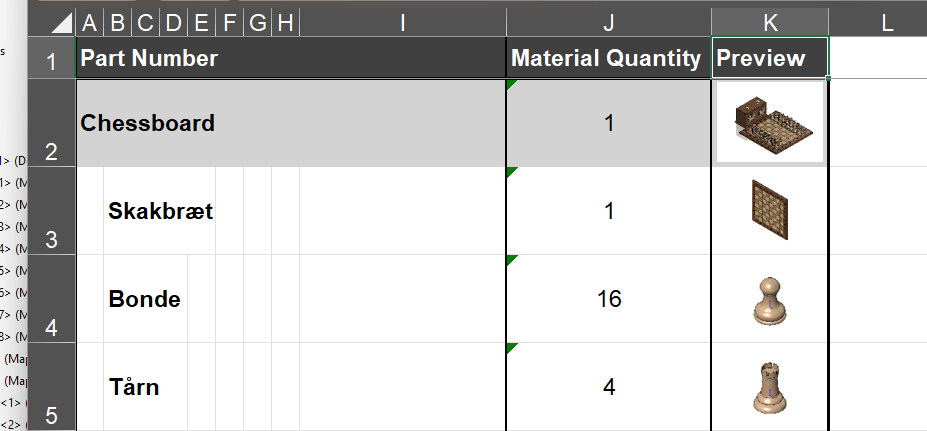Select the Chessboard part name cell
This screenshot has height=431, width=927.
pos(291,123)
